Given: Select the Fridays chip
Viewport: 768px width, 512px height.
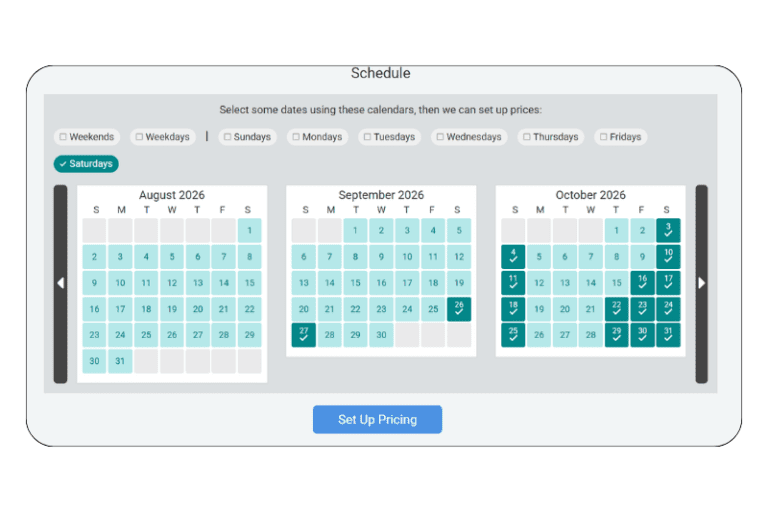Looking at the screenshot, I should [x=620, y=137].
